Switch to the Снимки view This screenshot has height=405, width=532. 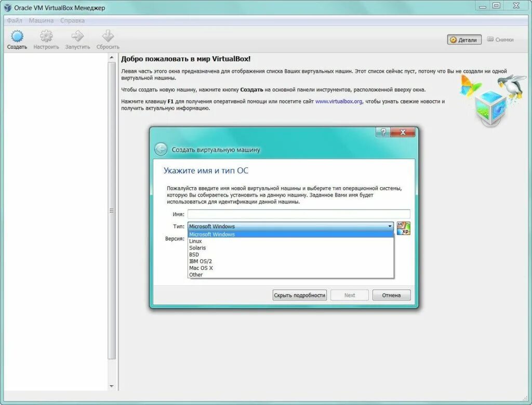point(500,40)
